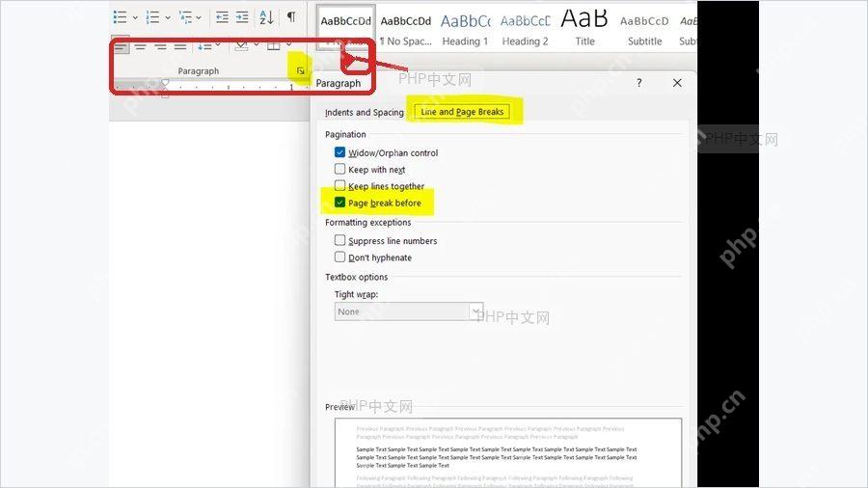Enable Don't hyphenate checkbox
The height and width of the screenshot is (488, 868).
[x=339, y=257]
